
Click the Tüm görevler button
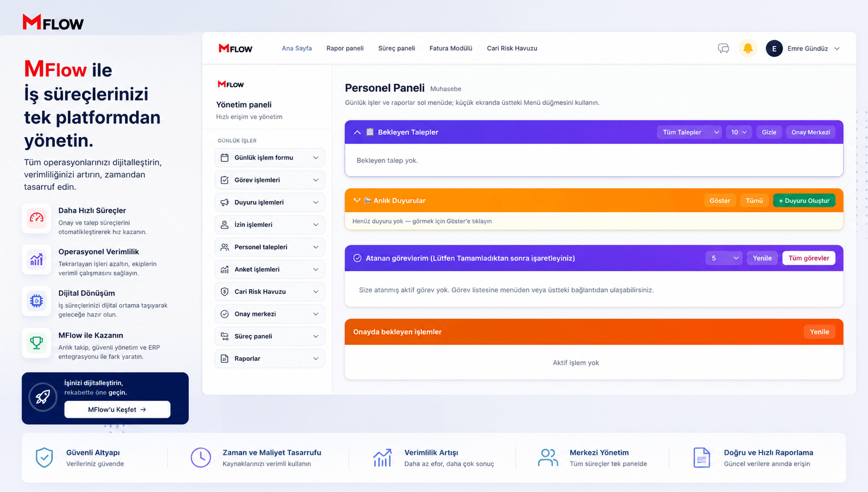click(809, 258)
